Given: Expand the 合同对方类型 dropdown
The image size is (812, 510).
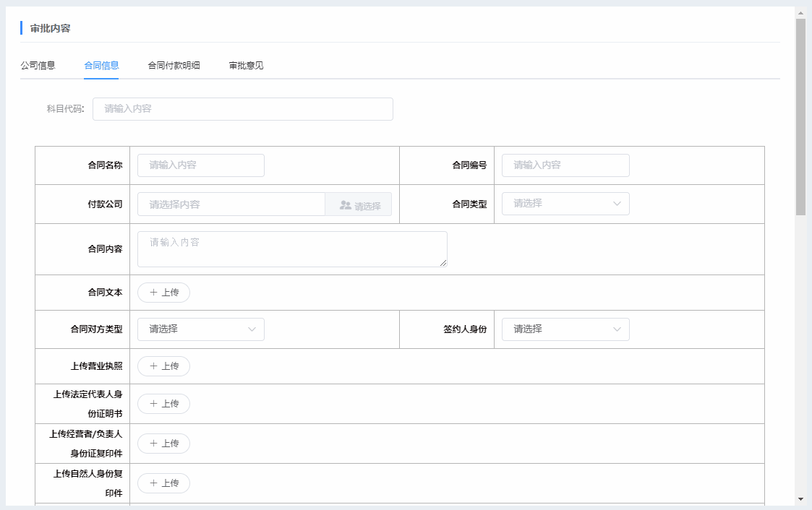Looking at the screenshot, I should tap(200, 329).
